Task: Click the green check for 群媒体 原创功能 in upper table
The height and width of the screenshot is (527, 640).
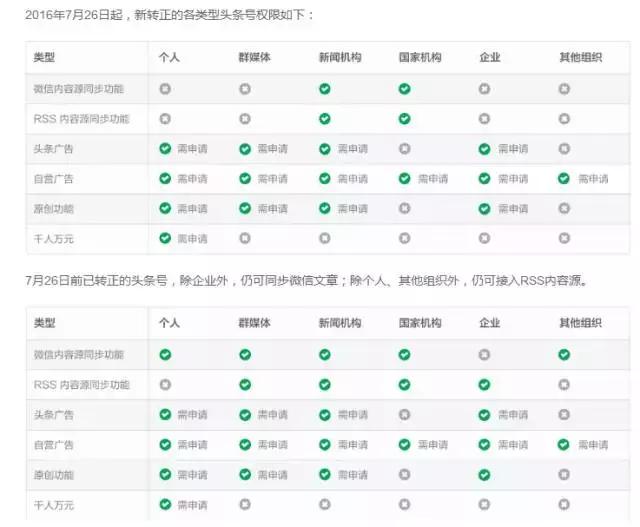Action: pos(245,208)
